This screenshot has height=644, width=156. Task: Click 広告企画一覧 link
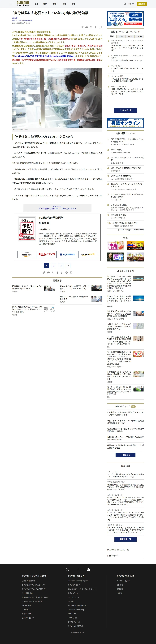[x=113, y=556]
